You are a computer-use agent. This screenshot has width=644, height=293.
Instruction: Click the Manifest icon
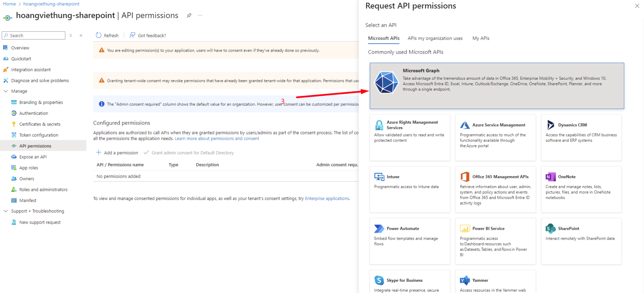14,200
